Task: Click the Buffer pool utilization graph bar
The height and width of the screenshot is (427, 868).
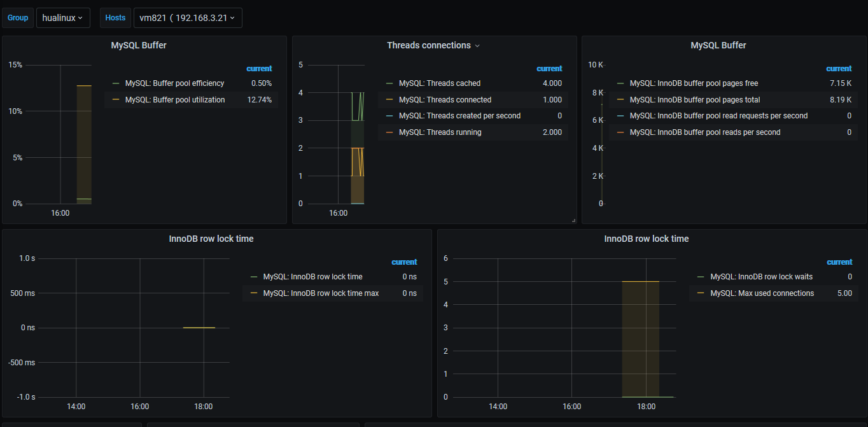Action: [x=84, y=144]
